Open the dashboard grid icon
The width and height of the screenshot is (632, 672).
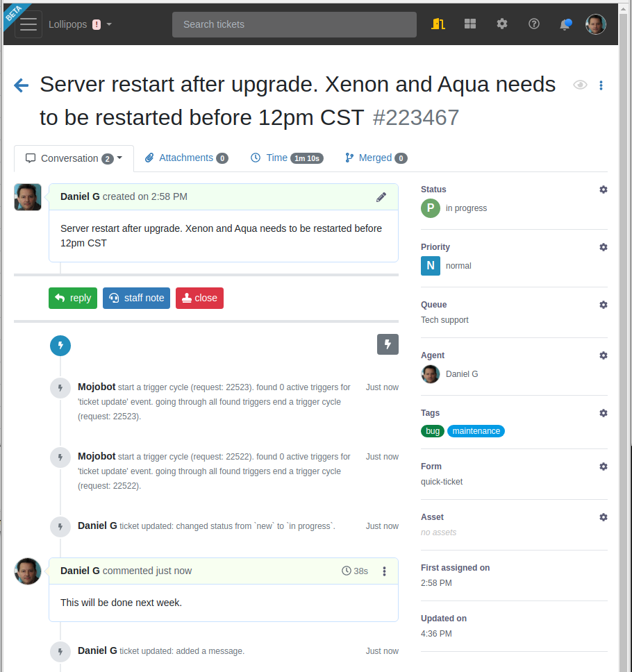coord(470,24)
